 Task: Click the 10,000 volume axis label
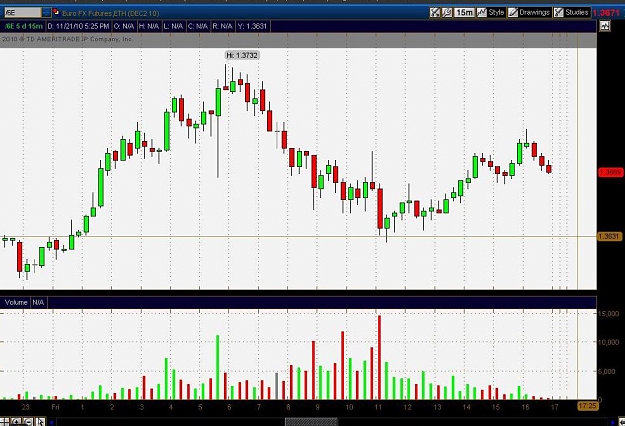(608, 342)
